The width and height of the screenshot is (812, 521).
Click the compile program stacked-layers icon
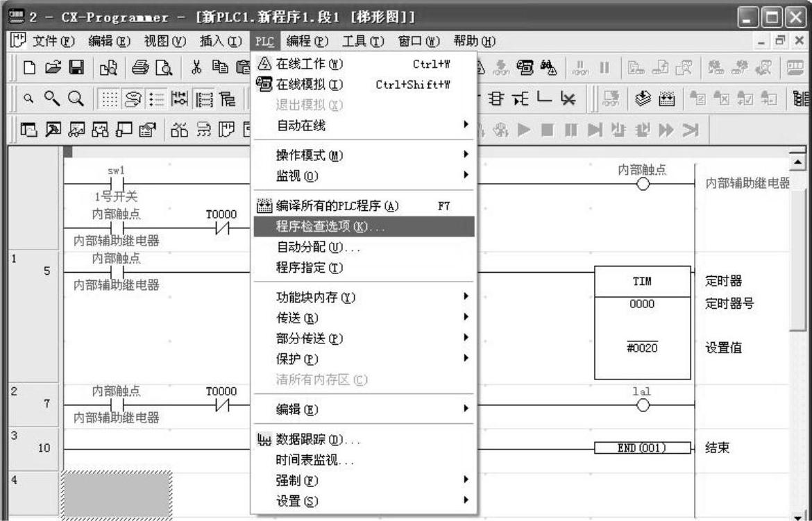coord(643,99)
